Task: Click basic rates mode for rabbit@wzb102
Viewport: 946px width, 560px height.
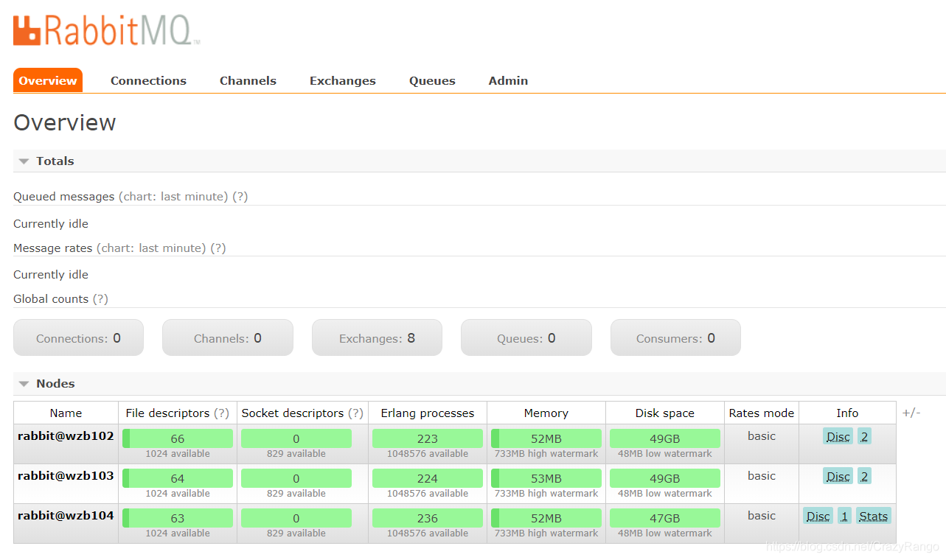Action: [x=762, y=436]
